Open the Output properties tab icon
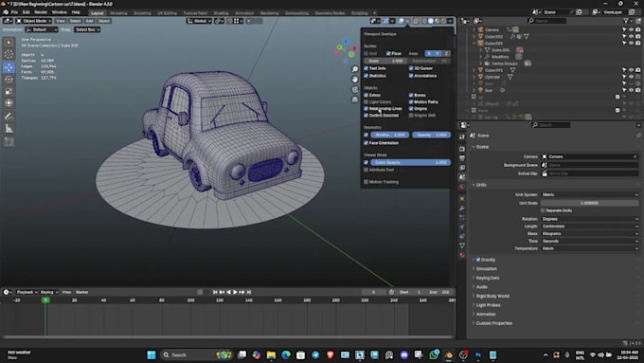This screenshot has width=644, height=363. 462,158
